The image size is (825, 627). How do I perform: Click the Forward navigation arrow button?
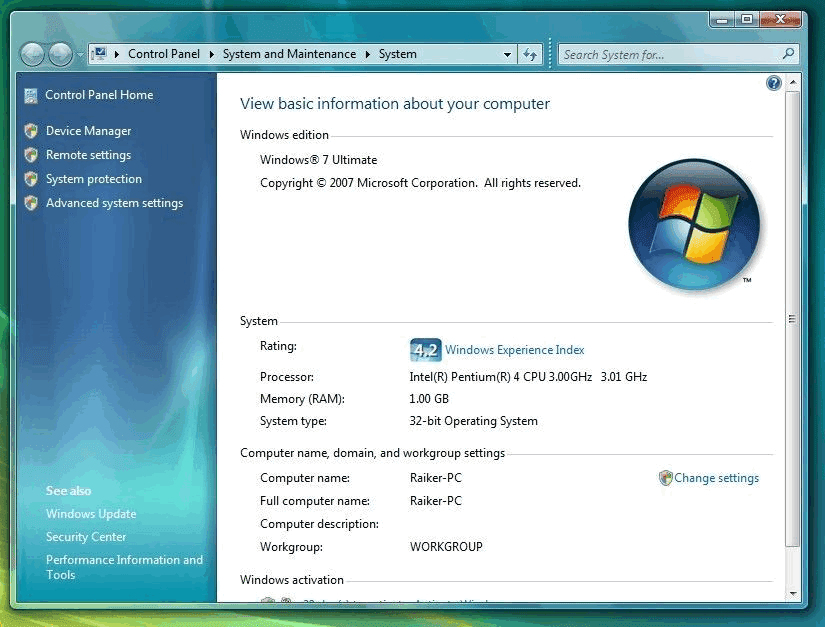pyautogui.click(x=61, y=55)
